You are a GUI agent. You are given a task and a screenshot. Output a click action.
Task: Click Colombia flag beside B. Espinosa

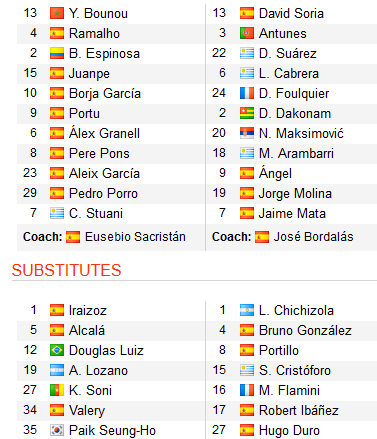[57, 53]
